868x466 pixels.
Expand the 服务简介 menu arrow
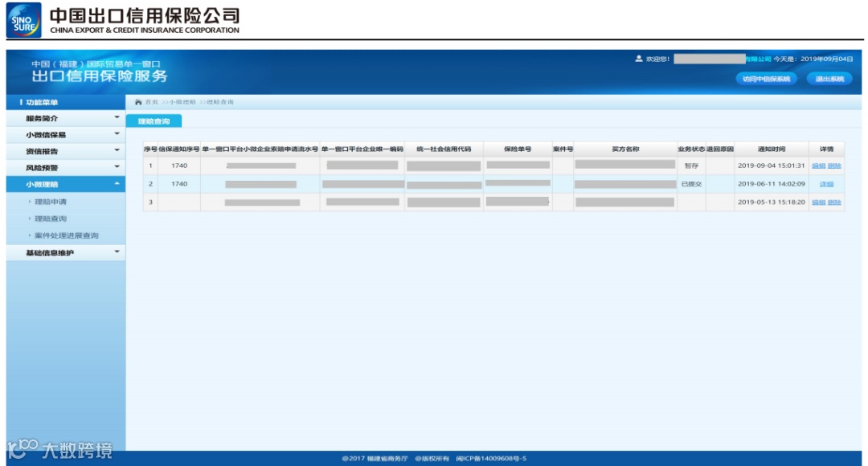117,117
